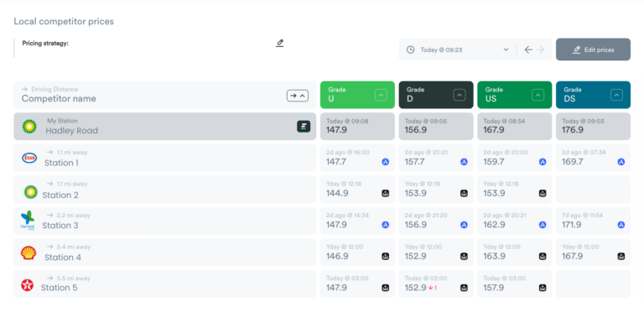Click the red down arrow on 152.9
This screenshot has height=313, width=644.
coord(430,288)
